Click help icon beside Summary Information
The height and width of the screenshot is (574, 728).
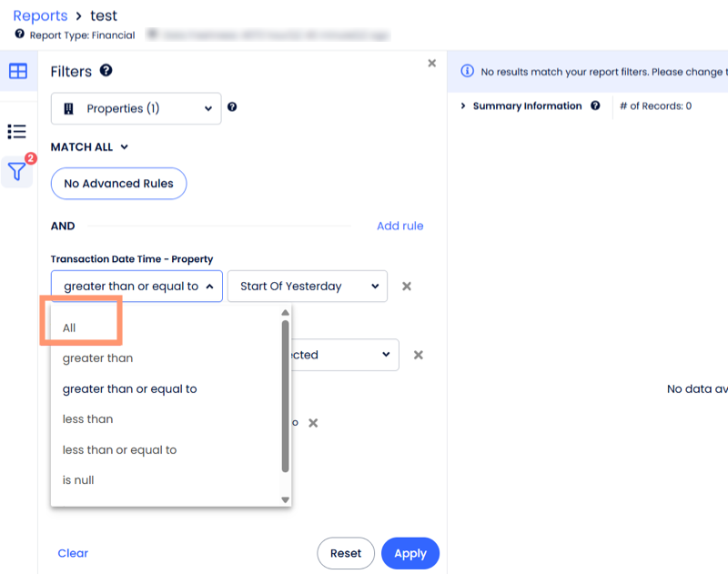595,106
